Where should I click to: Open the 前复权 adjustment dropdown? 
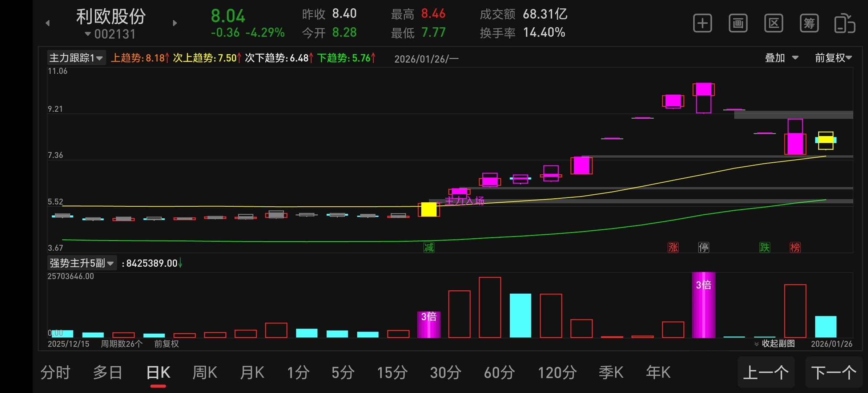click(x=833, y=58)
